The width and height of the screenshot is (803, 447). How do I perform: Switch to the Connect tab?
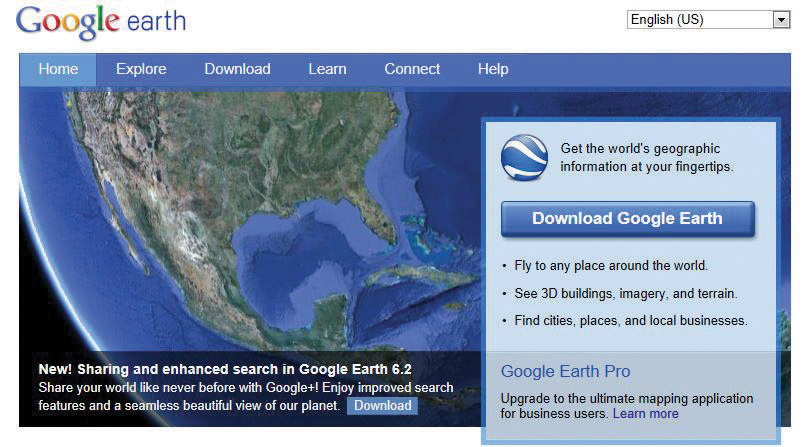click(412, 69)
